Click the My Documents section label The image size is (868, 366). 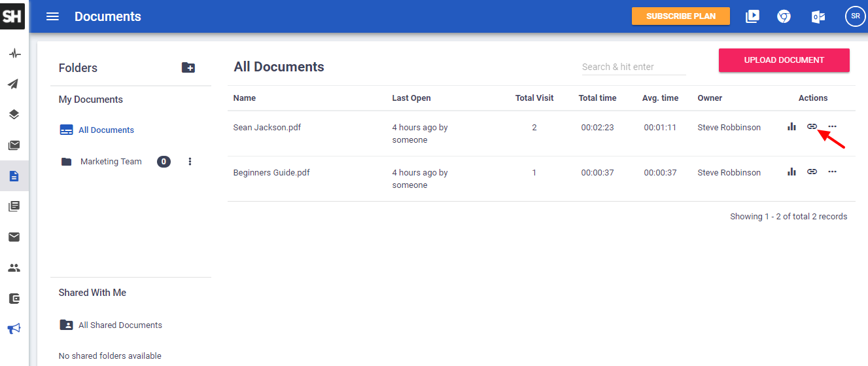[x=91, y=100]
